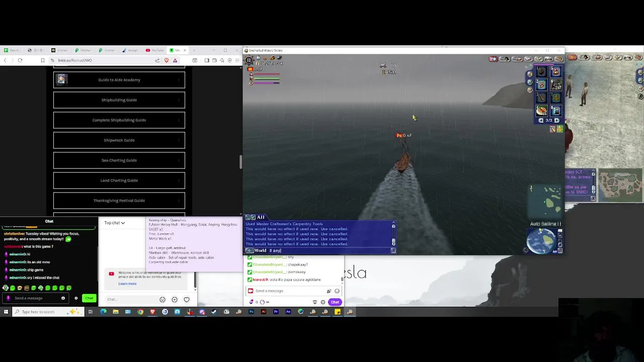Click the Brave rewards triangle icon
The image size is (644, 362).
coord(175,60)
